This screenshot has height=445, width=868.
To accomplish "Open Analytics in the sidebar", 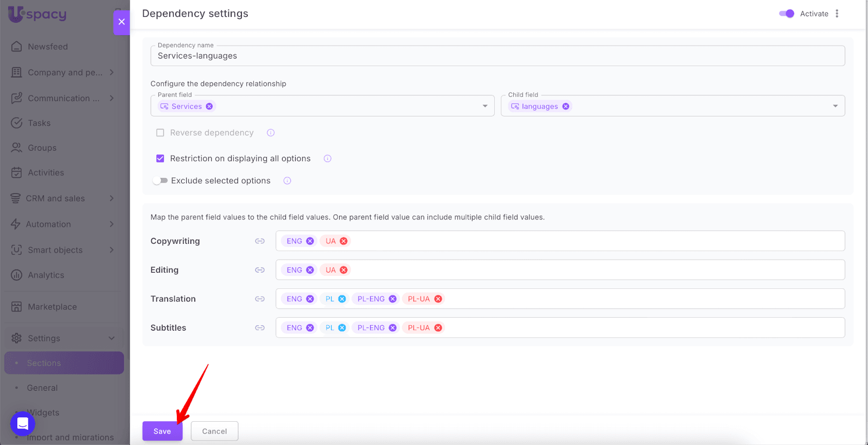I will (46, 275).
